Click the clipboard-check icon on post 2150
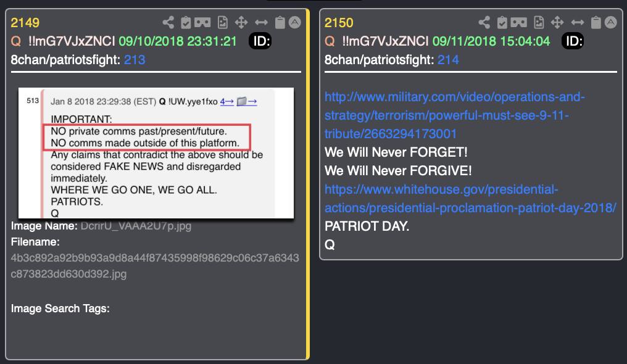 coord(502,22)
